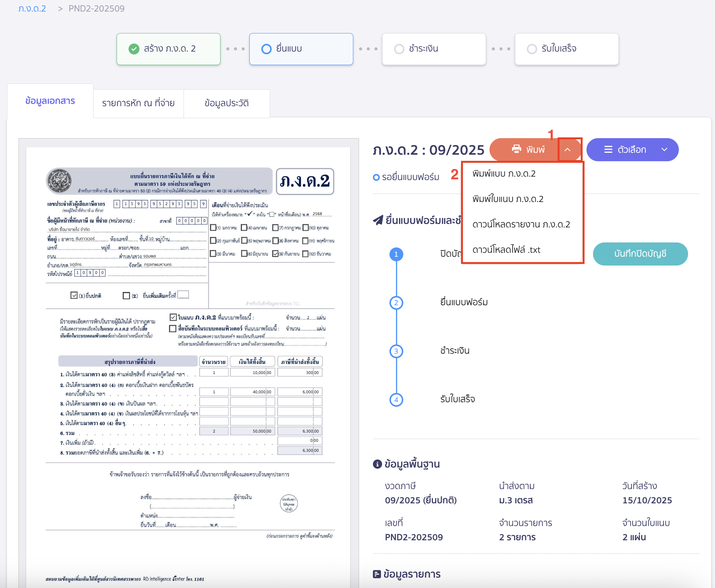Click the paper plane icon beside ยื่นแบบฟอร์ม heading
Image resolution: width=715 pixels, height=588 pixels.
click(x=378, y=220)
